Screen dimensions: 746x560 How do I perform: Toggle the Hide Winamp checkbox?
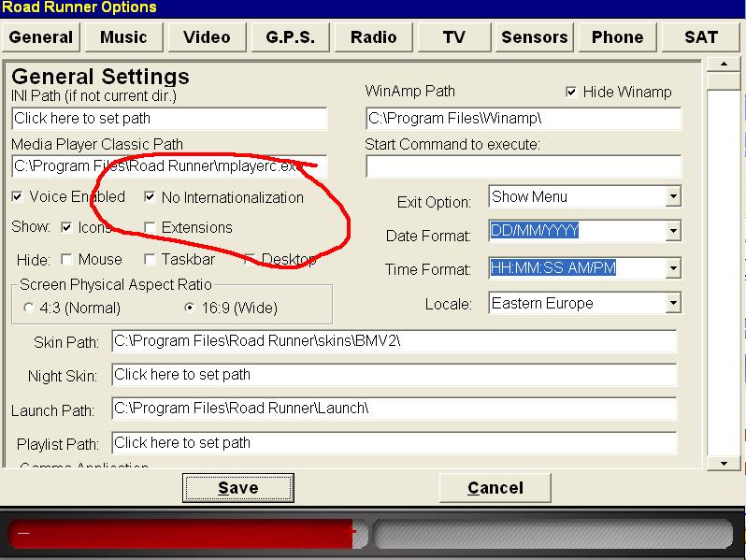(571, 93)
